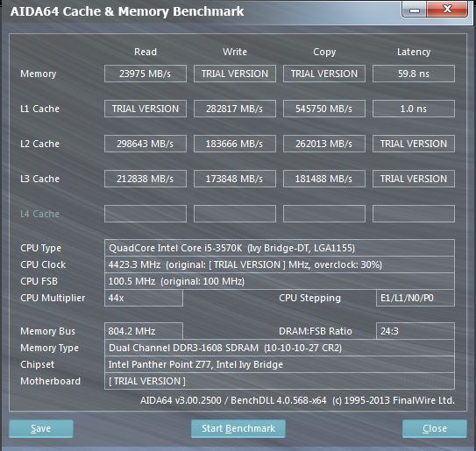Click the DRAM:FSB Ratio label
476x451 pixels.
[316, 331]
